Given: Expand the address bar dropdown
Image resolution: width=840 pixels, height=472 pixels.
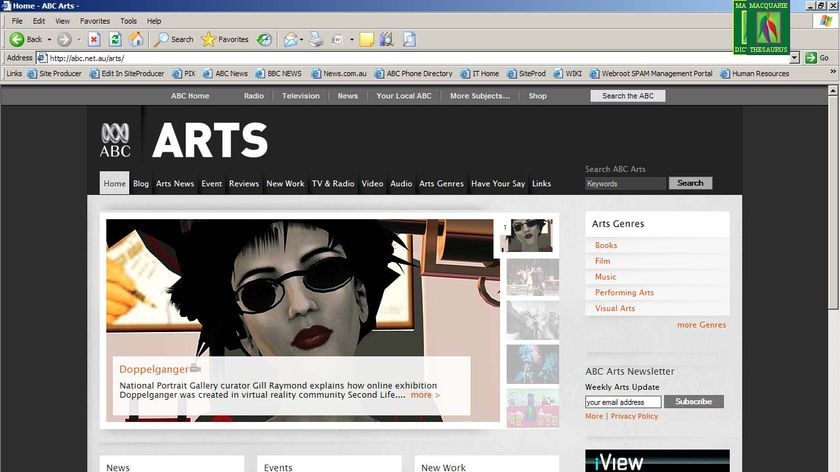Looking at the screenshot, I should coord(794,58).
